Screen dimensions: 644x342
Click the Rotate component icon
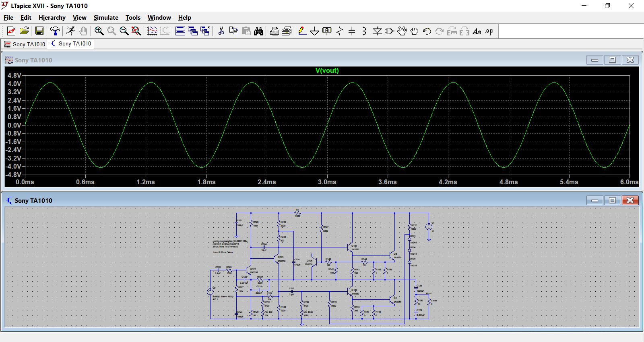click(x=452, y=31)
